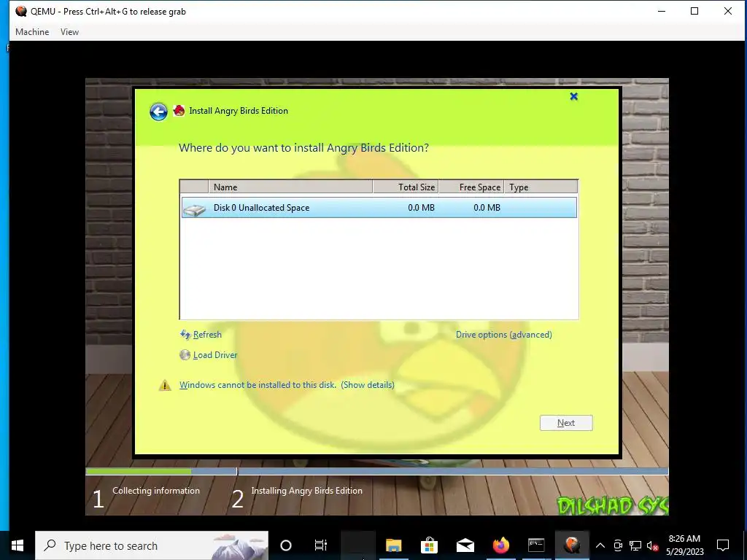747x560 pixels.
Task: Click the blue back arrow in installer
Action: tap(158, 112)
